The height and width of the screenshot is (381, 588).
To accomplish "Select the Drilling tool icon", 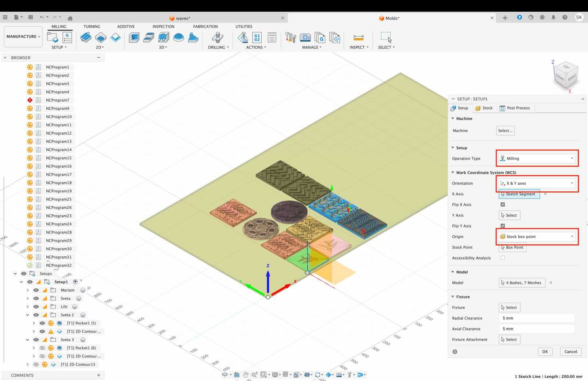I will tap(218, 37).
